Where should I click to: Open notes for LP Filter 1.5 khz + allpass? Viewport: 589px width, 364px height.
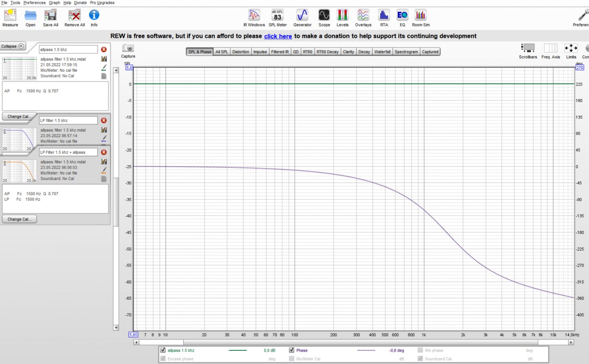point(104,179)
